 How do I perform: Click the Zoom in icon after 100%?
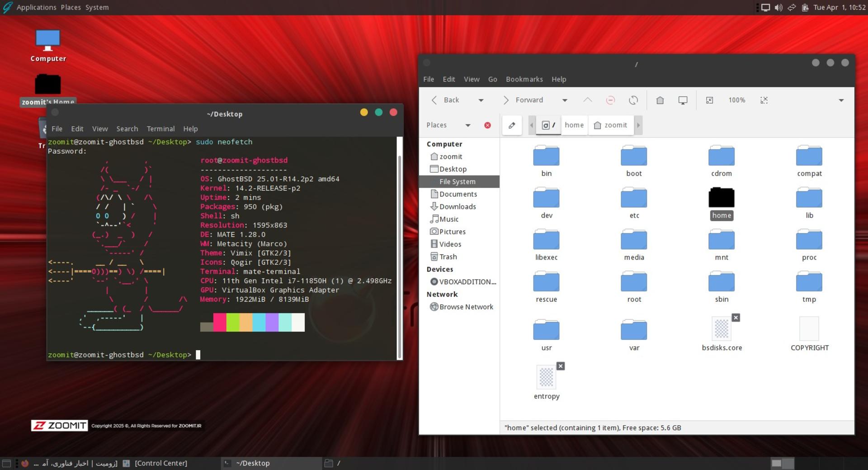(764, 100)
